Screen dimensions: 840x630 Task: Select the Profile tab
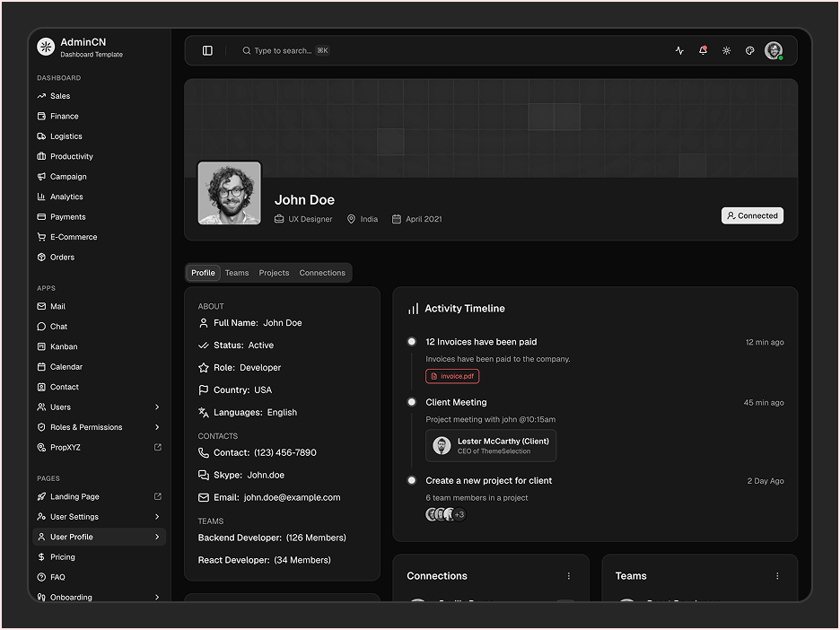click(203, 273)
